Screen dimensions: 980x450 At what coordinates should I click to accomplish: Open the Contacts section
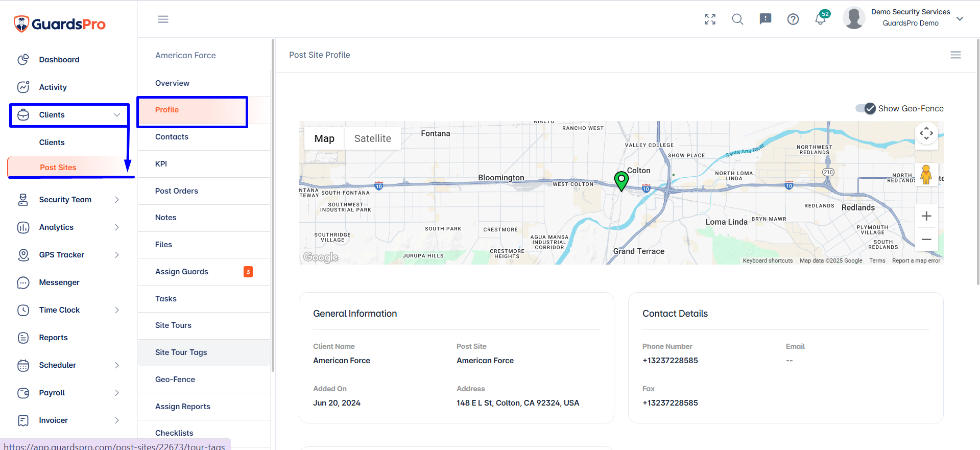(x=204, y=137)
